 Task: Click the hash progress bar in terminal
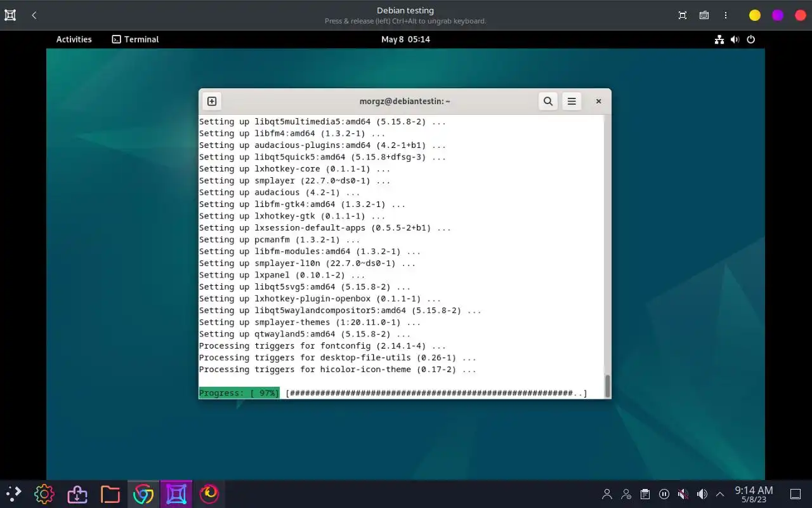436,393
